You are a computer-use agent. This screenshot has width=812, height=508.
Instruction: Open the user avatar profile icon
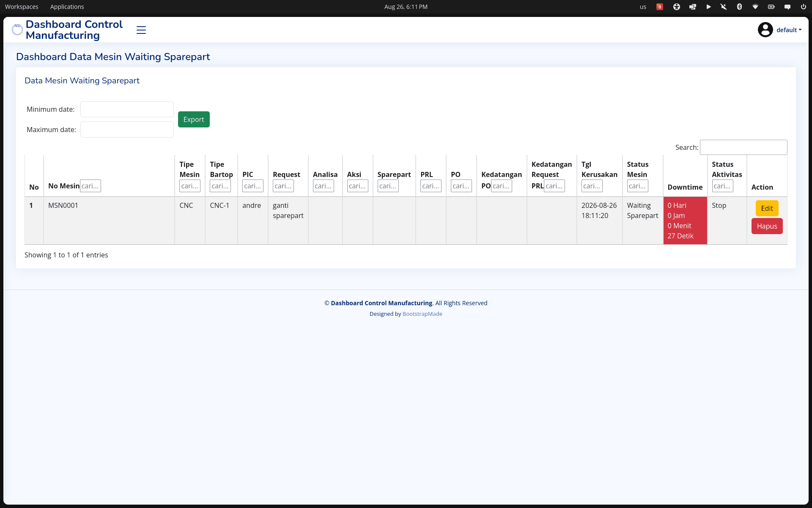pyautogui.click(x=765, y=30)
